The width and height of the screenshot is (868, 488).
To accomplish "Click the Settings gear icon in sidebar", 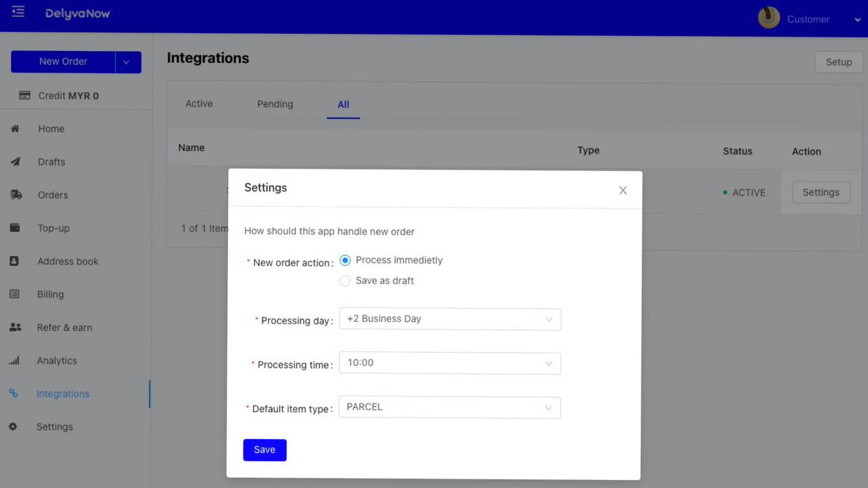I will [13, 427].
